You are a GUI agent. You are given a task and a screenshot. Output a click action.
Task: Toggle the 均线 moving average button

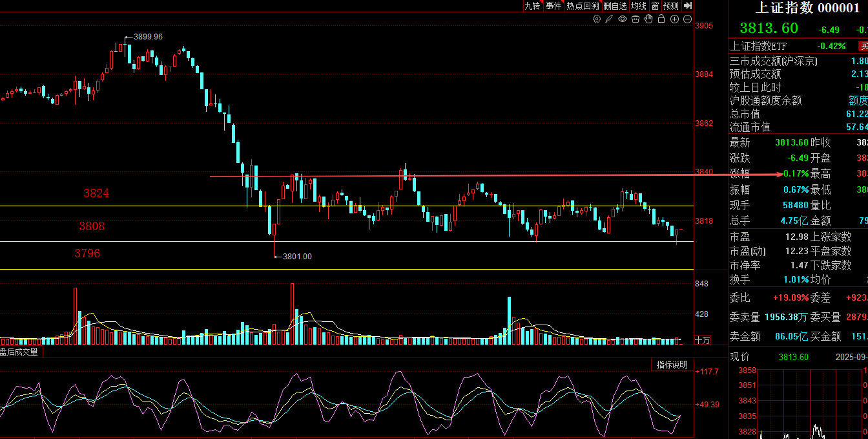(x=639, y=6)
